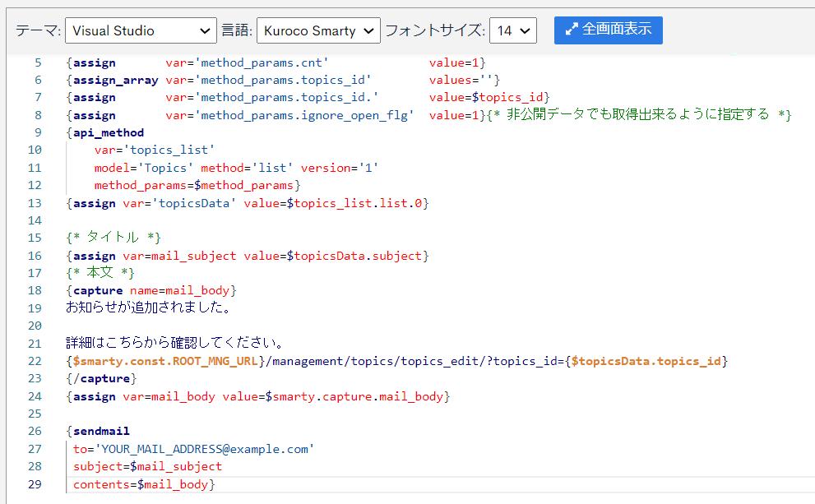Viewport: 815px width, 504px height.
Task: Click the api_method keyword on line 9
Action: 109,133
